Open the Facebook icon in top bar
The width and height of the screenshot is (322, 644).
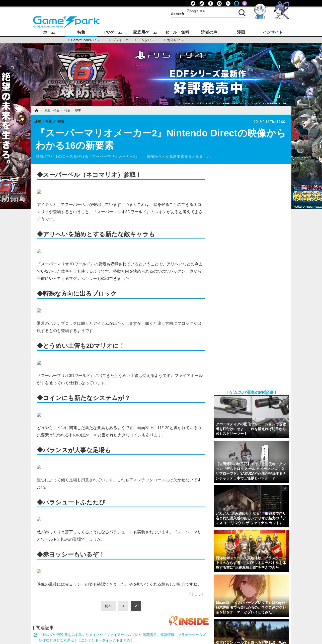coord(210,3)
